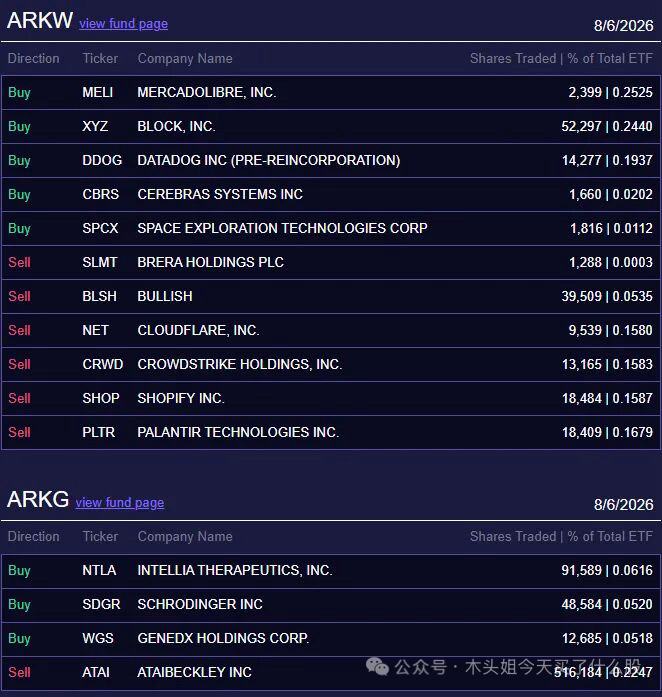This screenshot has height=697, width=662.
Task: Click the 1,660 | 0.0202 value
Action: (x=611, y=194)
